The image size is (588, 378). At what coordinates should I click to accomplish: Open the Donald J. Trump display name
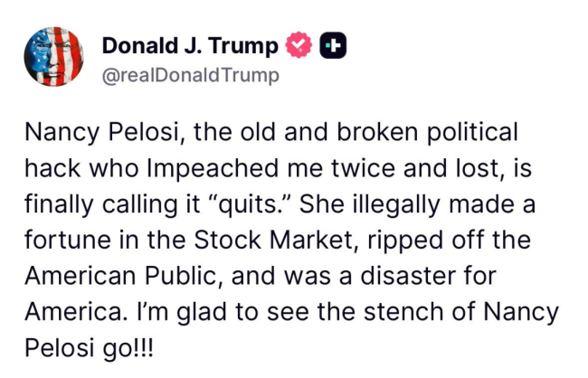tap(190, 45)
